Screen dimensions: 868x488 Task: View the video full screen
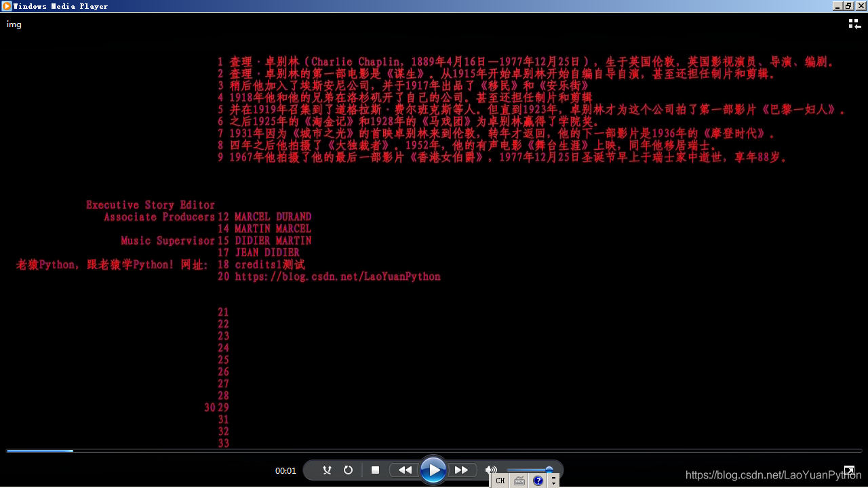(x=849, y=470)
